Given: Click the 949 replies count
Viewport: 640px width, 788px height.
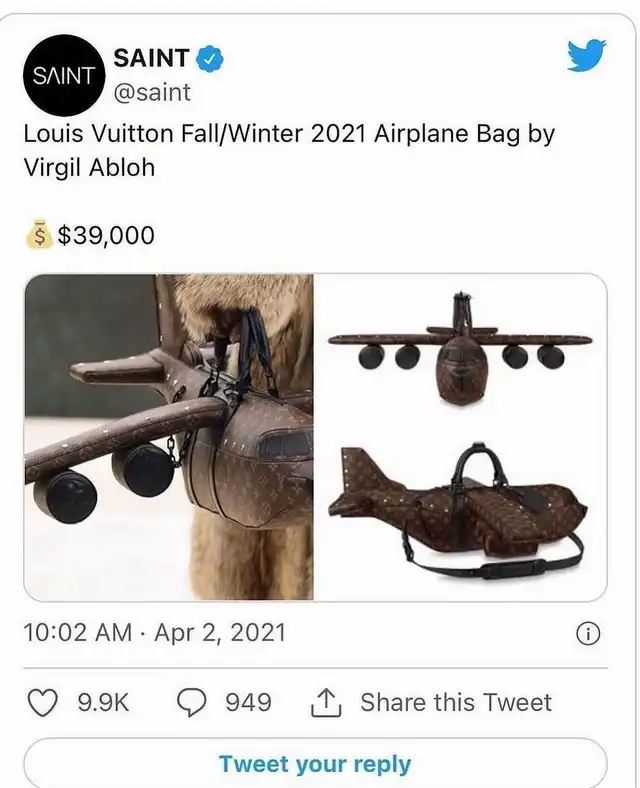Looking at the screenshot, I should pyautogui.click(x=248, y=702).
